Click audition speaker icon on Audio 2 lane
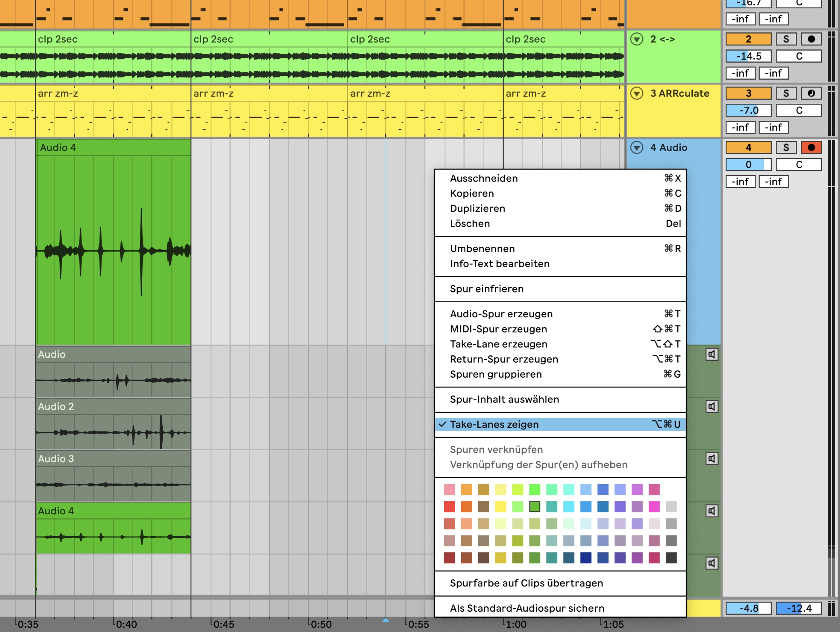The height and width of the screenshot is (632, 840). point(712,406)
